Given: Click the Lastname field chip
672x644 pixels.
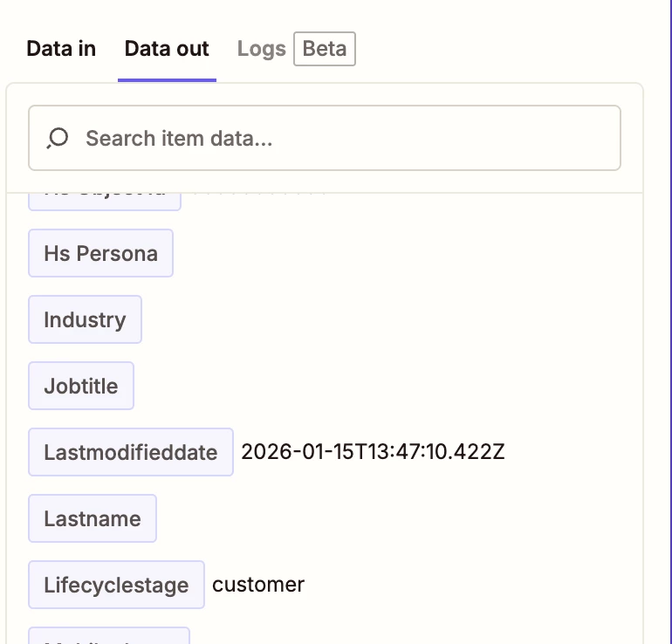Looking at the screenshot, I should (x=92, y=518).
